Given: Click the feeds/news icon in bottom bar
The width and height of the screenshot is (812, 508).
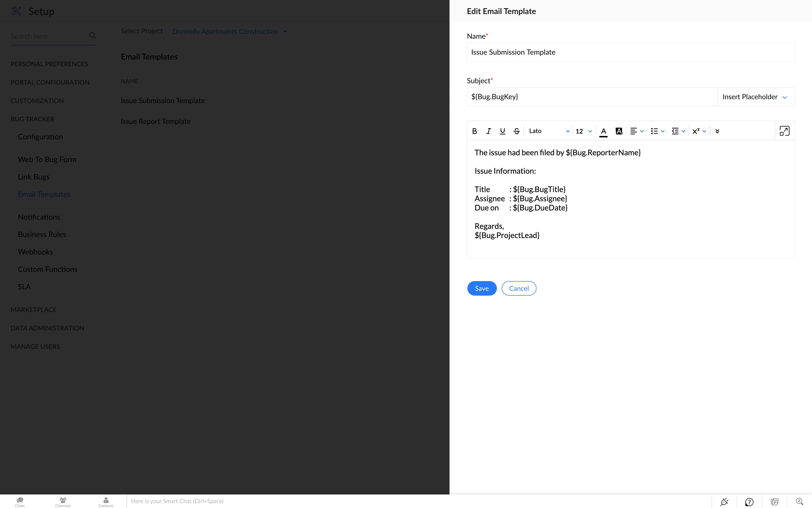Looking at the screenshot, I should click(774, 502).
